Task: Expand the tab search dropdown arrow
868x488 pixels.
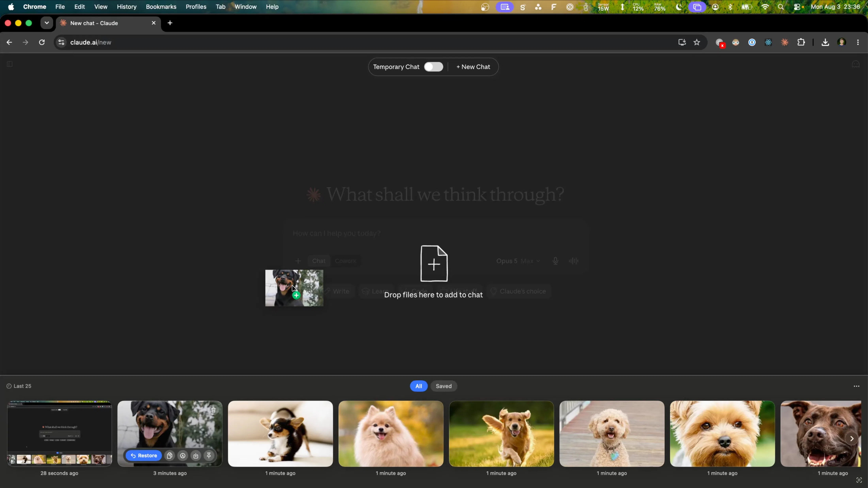Action: (46, 23)
